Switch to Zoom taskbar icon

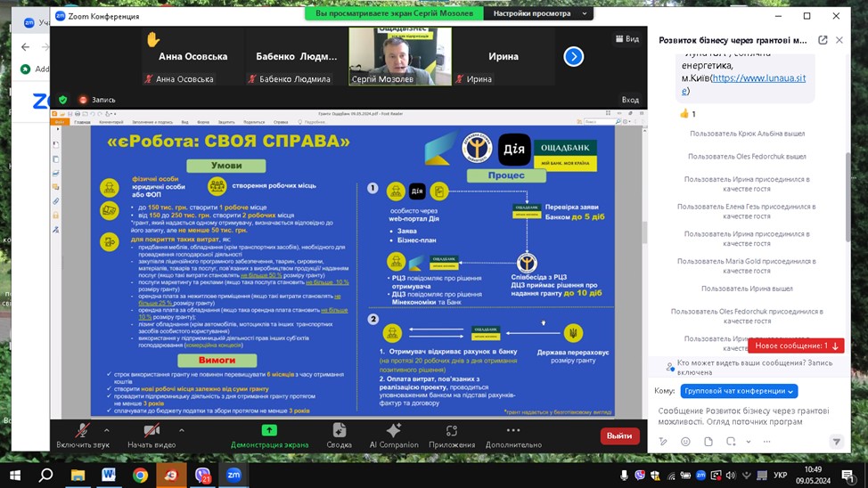point(233,476)
